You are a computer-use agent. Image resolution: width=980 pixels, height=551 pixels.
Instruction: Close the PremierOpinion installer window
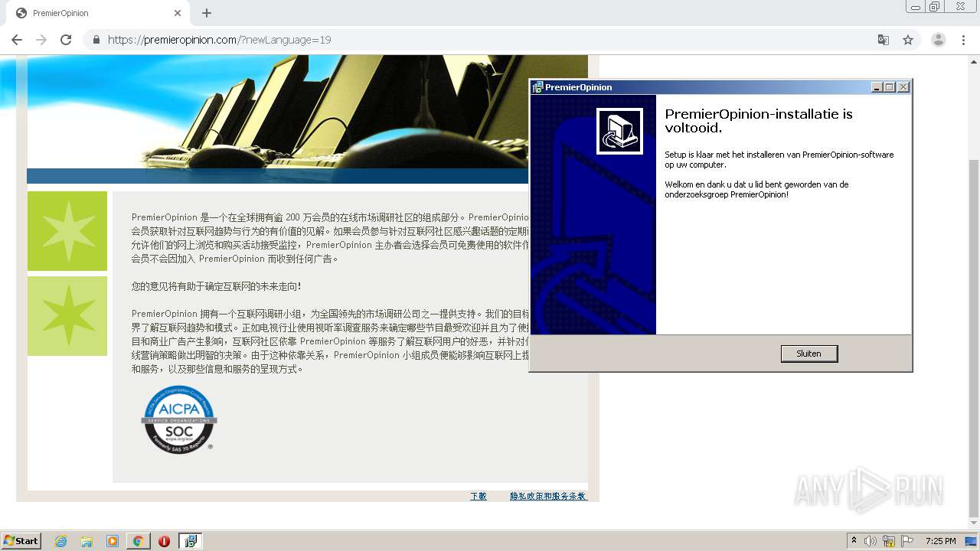[903, 87]
